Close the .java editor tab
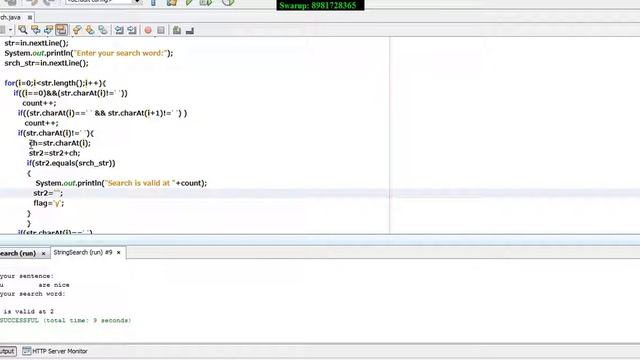 click(x=30, y=18)
